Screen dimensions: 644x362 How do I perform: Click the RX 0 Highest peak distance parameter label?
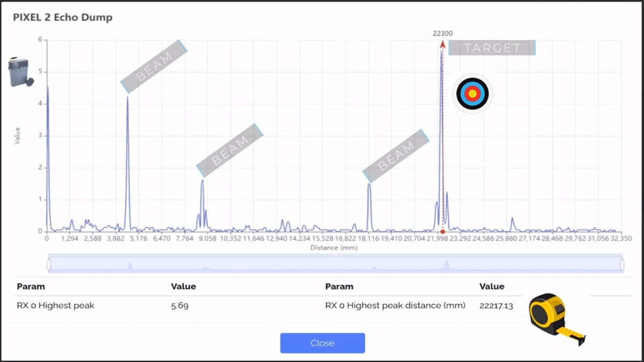(x=395, y=306)
